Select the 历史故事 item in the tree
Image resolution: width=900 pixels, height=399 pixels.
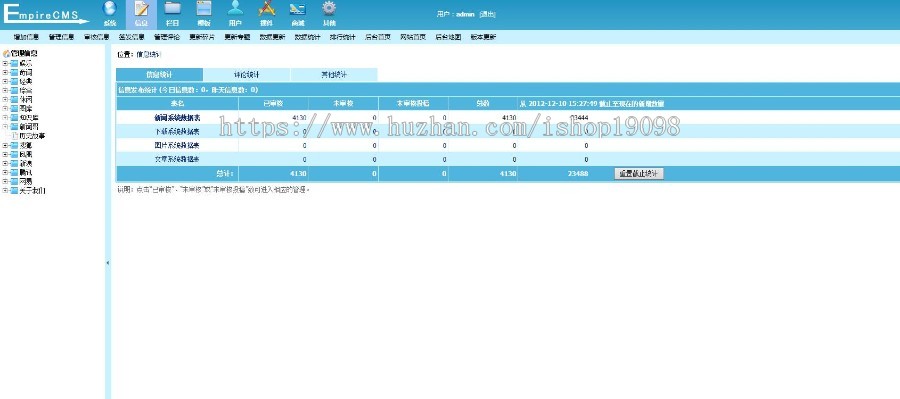tap(32, 136)
